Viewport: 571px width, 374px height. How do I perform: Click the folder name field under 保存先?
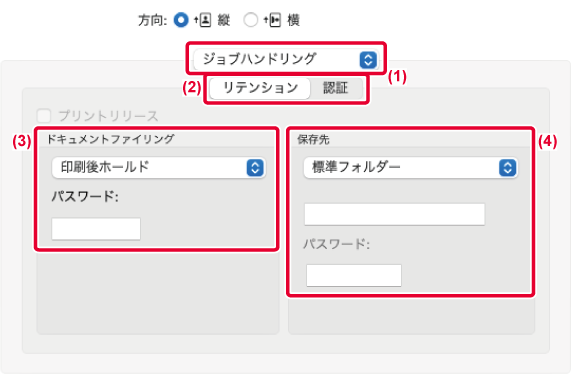[x=394, y=214]
